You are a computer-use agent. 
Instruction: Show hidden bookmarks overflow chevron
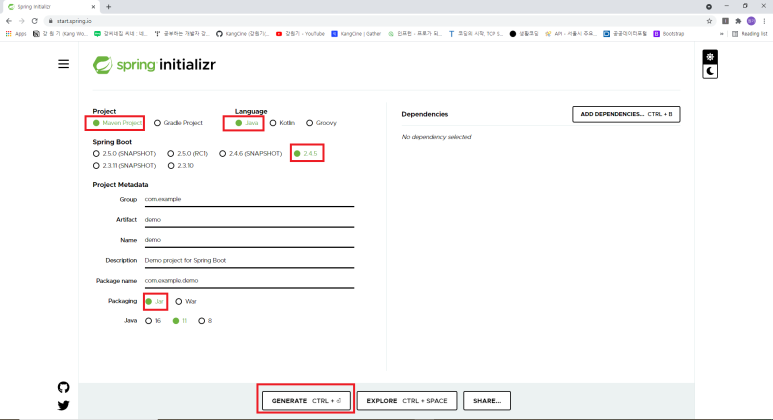[722, 34]
